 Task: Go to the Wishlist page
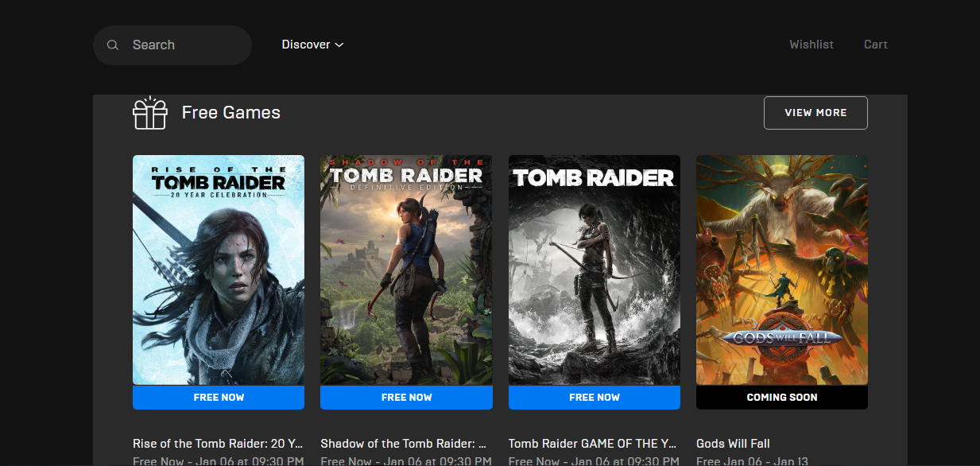(x=812, y=45)
